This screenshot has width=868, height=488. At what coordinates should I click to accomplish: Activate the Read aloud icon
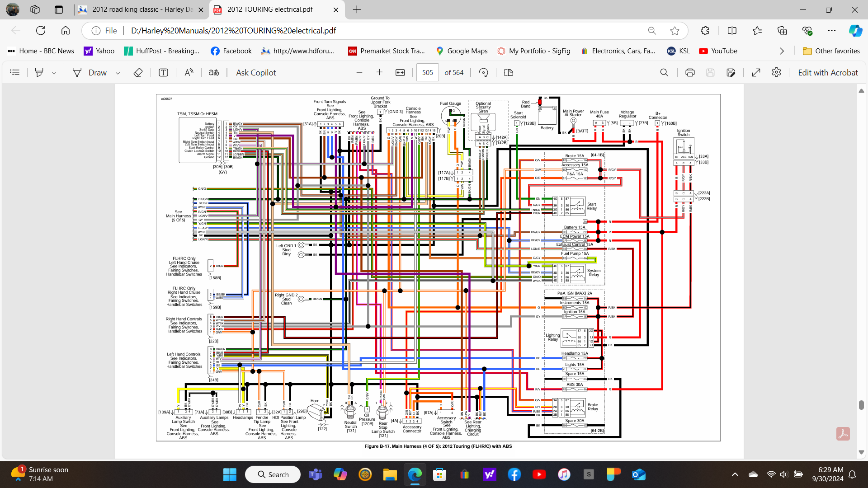pyautogui.click(x=189, y=72)
